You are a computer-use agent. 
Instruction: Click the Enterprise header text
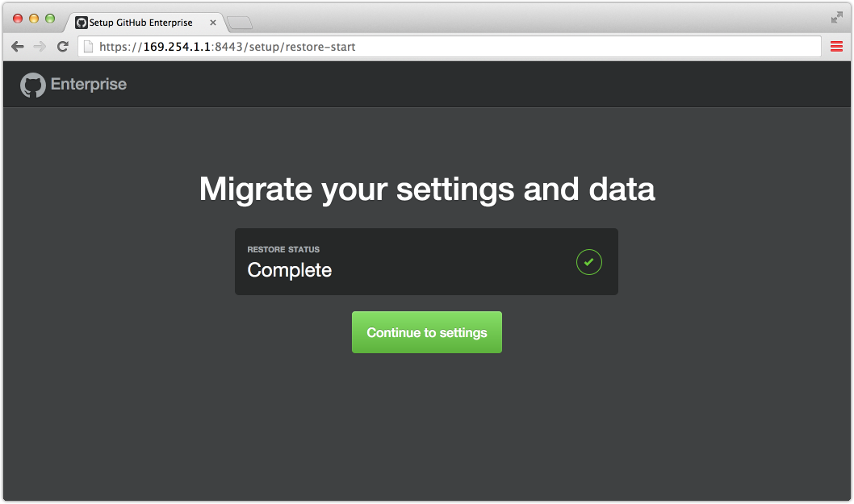pyautogui.click(x=89, y=85)
